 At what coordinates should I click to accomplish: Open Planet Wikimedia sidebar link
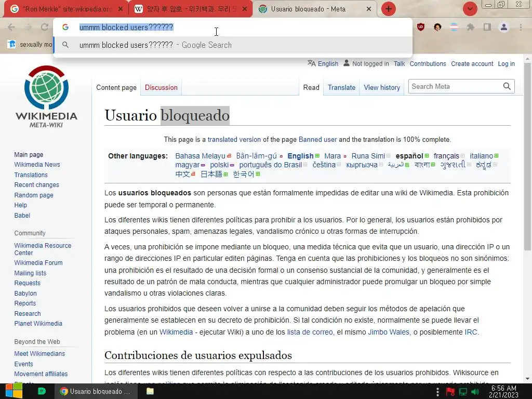pos(38,323)
